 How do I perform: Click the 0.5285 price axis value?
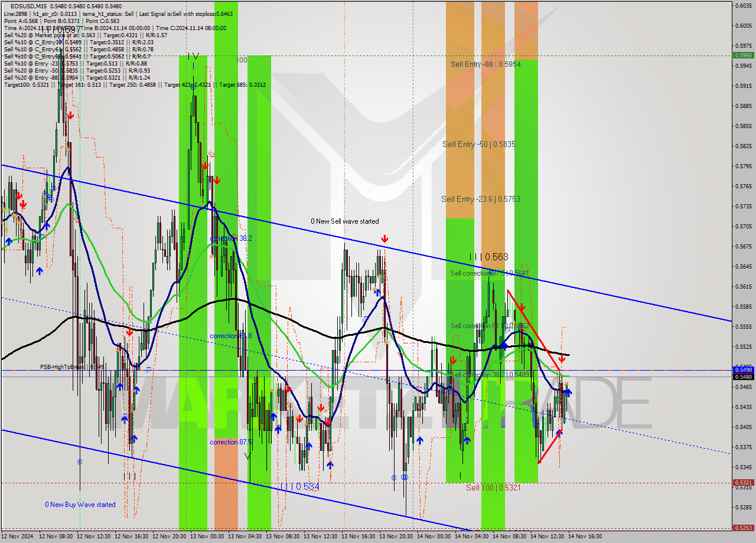point(743,507)
